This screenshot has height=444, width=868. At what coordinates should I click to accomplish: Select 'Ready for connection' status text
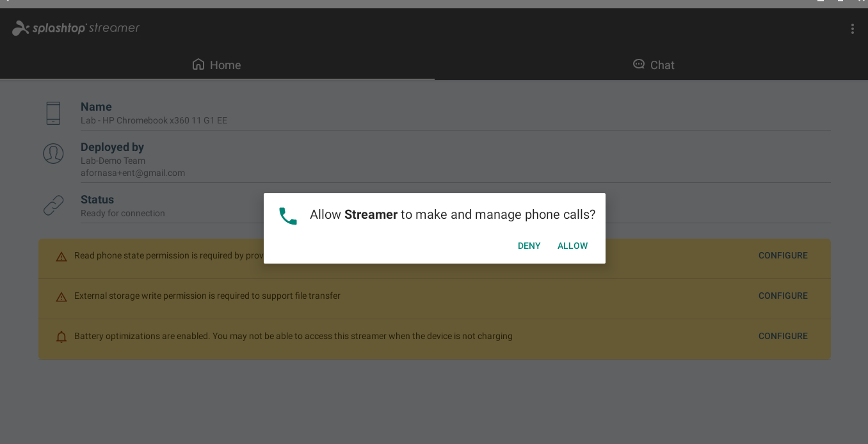coord(123,213)
